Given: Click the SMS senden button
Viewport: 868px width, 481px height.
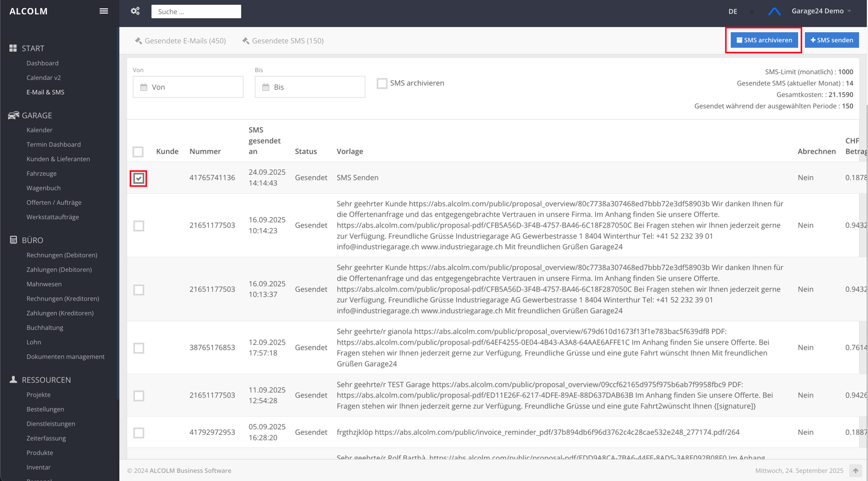Looking at the screenshot, I should click(831, 40).
